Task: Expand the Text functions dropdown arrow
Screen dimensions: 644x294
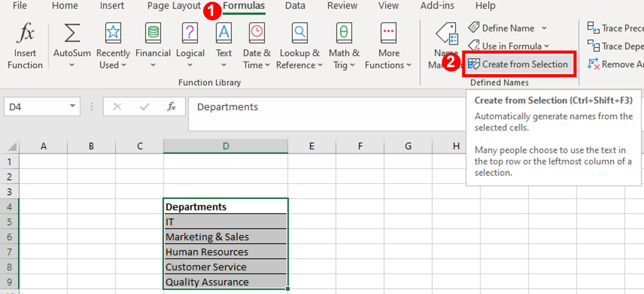Action: [224, 66]
